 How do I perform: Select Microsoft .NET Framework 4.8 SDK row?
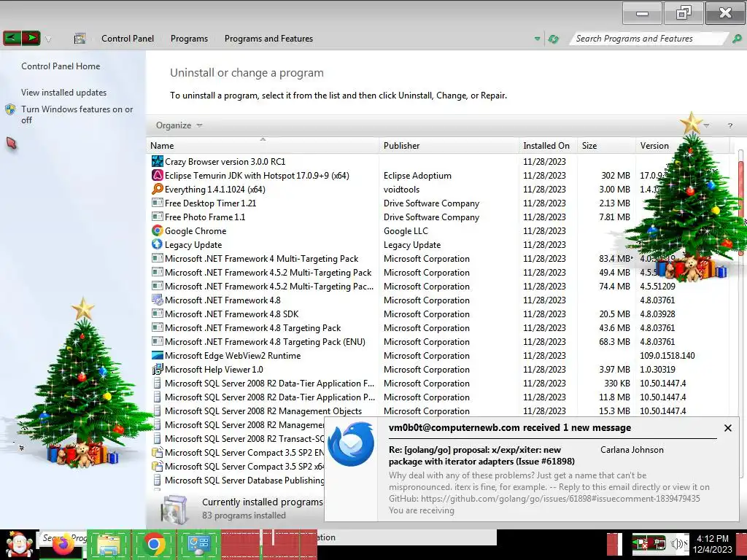point(438,314)
